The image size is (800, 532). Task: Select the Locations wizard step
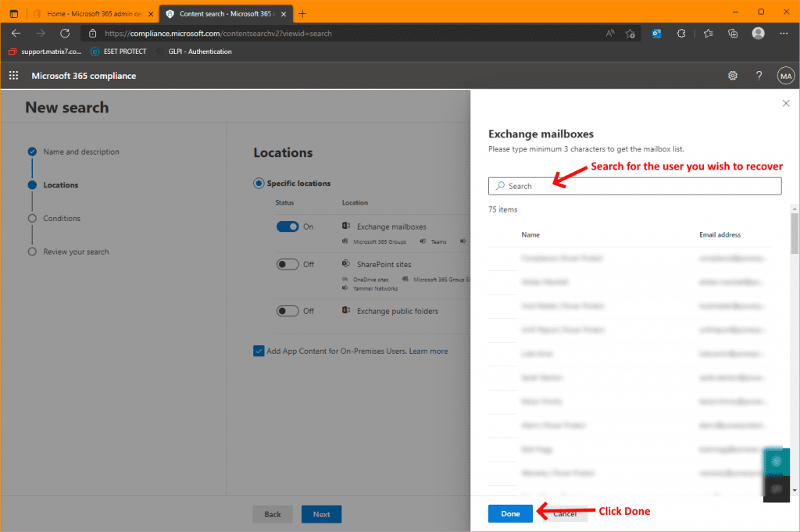click(x=60, y=184)
